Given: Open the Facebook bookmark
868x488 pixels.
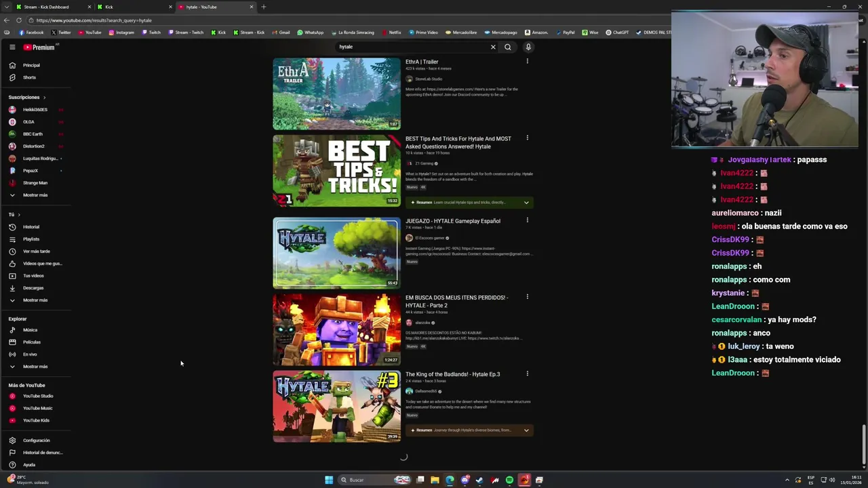Looking at the screenshot, I should pyautogui.click(x=31, y=33).
